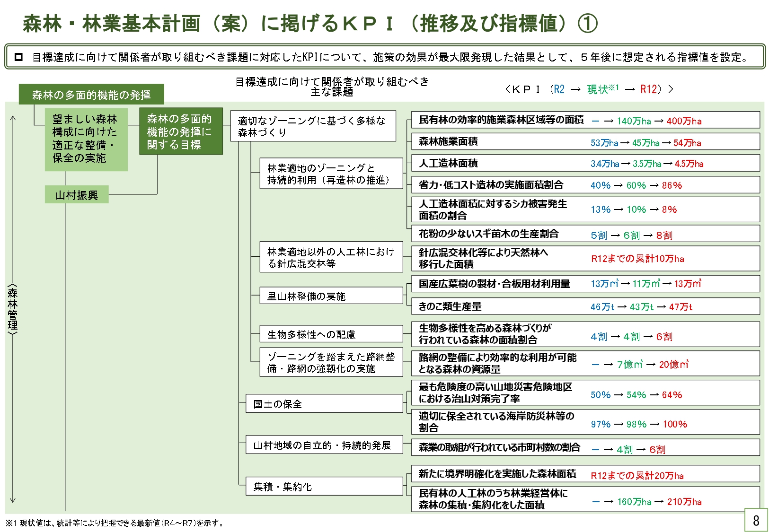Select the 適切なゾーニングに基づく多様な森林づくり node
This screenshot has width=769, height=532.
click(313, 126)
